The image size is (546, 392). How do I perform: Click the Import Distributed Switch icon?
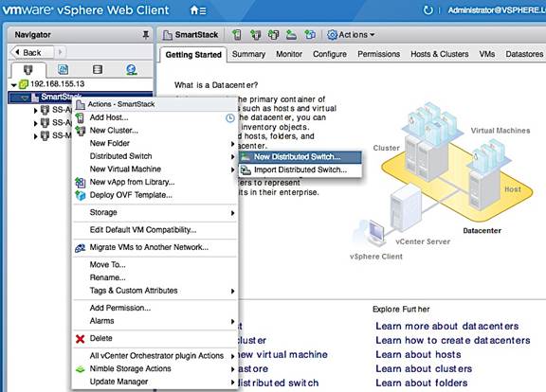tap(246, 169)
